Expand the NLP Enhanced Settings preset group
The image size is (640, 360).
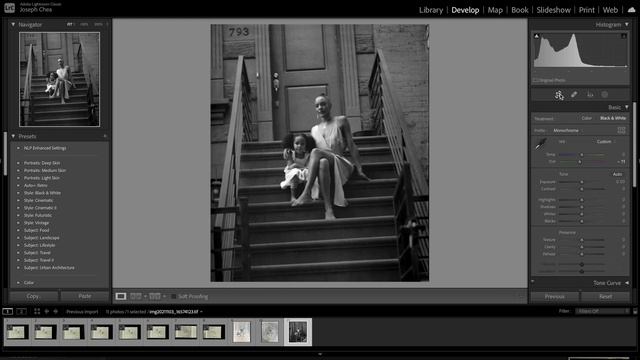[x=18, y=148]
